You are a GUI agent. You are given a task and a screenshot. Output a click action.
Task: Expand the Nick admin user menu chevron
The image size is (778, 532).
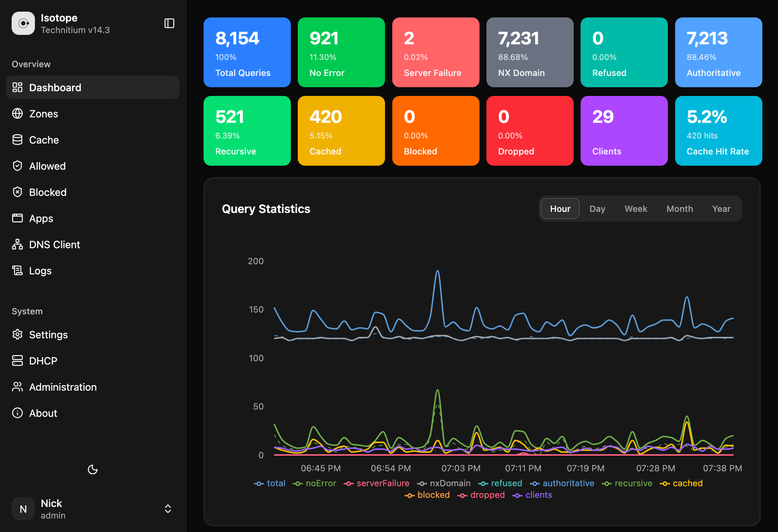pos(168,509)
